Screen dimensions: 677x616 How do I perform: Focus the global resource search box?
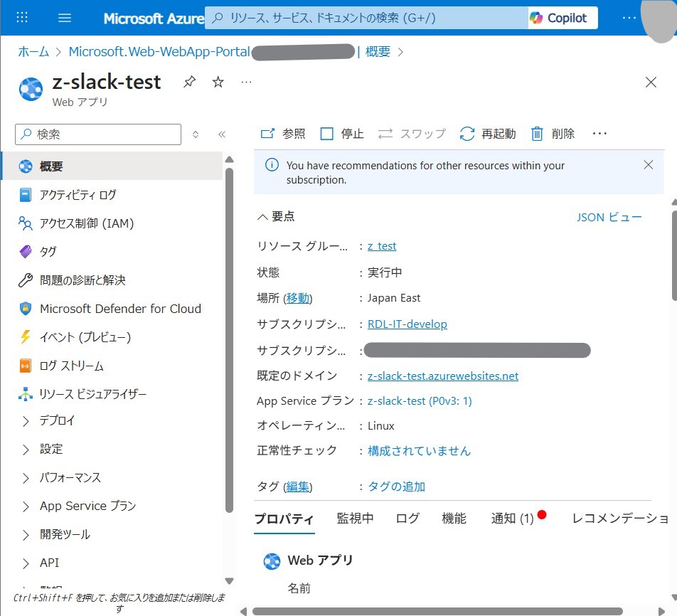tap(366, 18)
